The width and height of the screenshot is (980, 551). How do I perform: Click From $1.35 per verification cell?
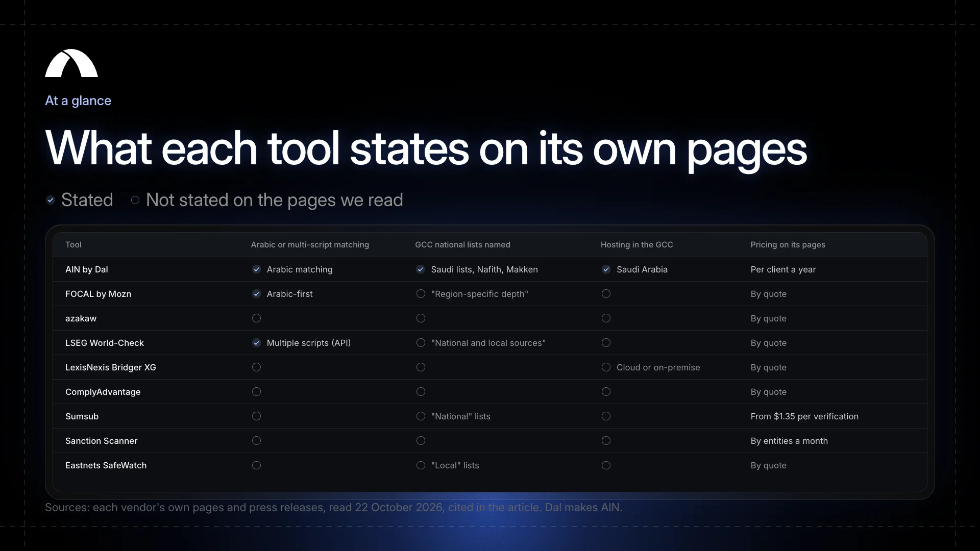(804, 416)
